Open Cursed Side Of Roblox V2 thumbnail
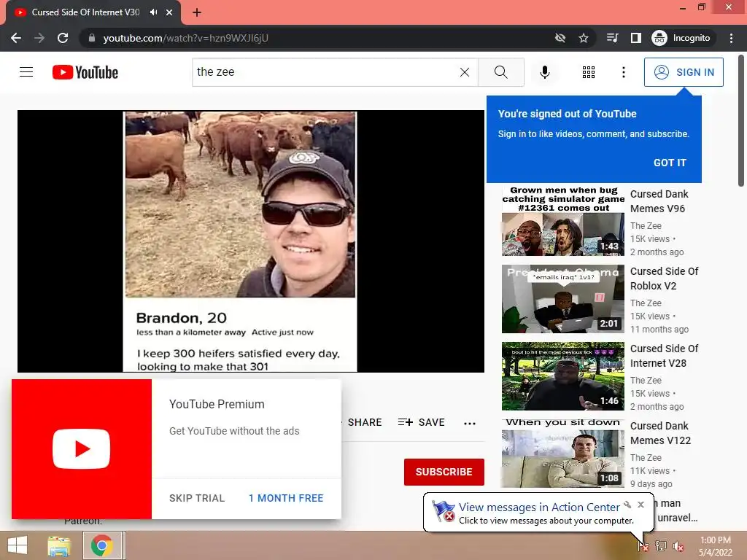The image size is (747, 560). click(562, 299)
